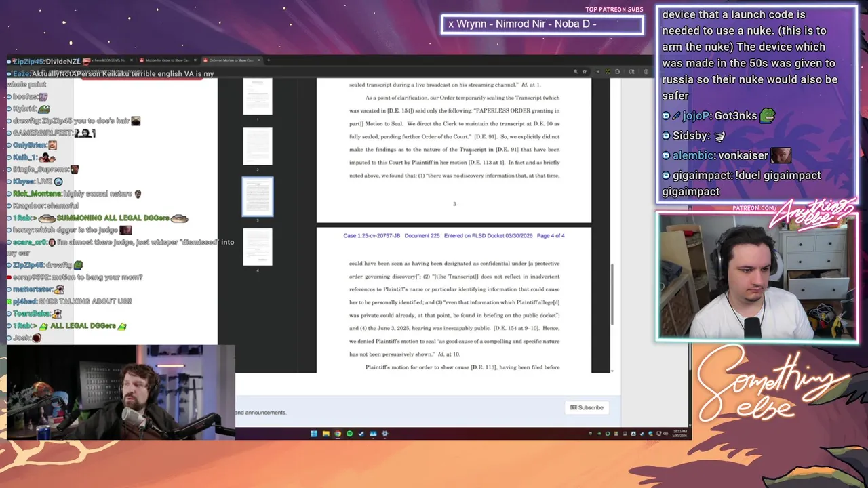Click the page number '3' at page bottom

[x=454, y=204]
